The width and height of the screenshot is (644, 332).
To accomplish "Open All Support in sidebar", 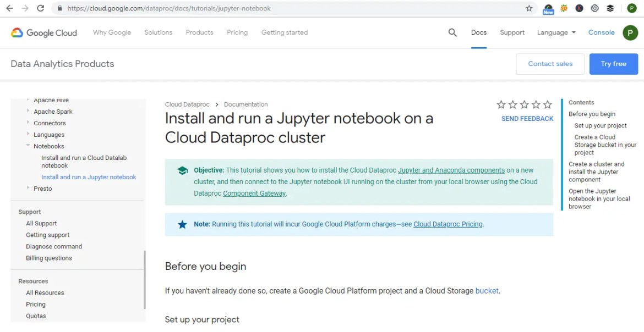I will click(41, 224).
